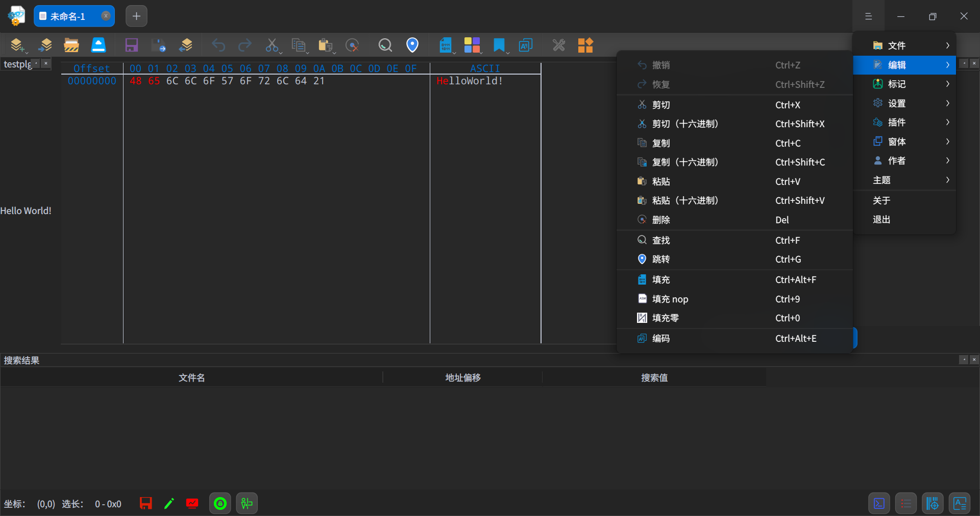Toggle edit mode with the green pencil icon

click(169, 503)
